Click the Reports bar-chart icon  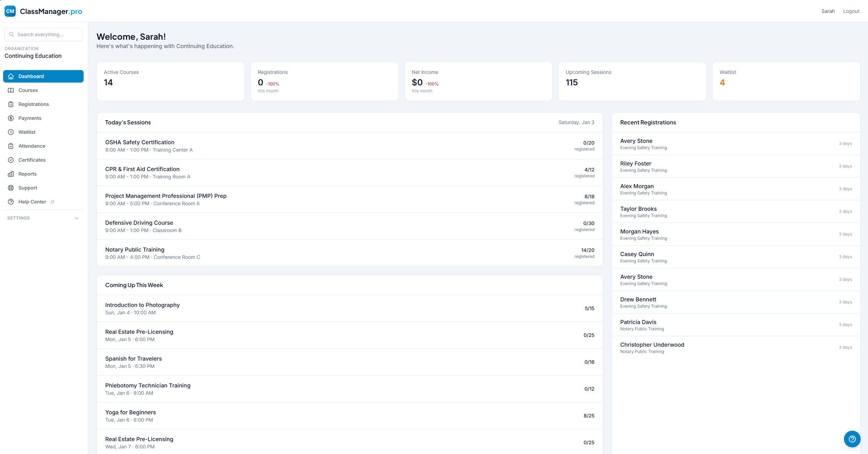click(11, 174)
